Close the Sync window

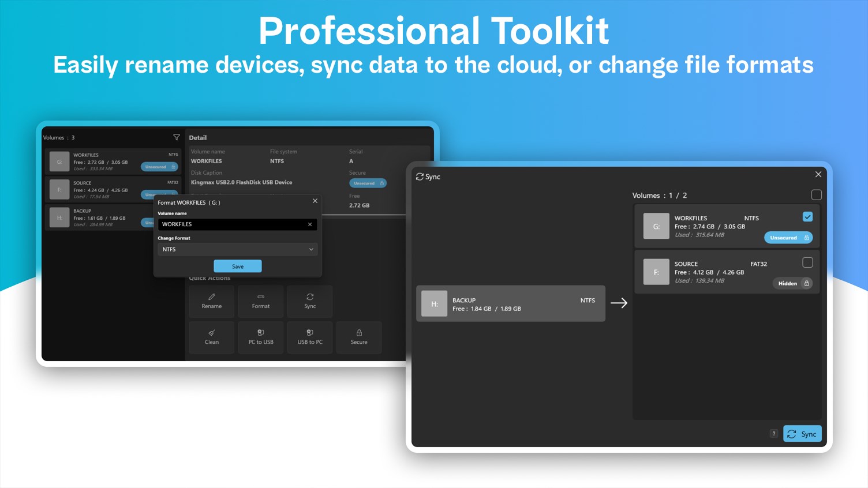(x=818, y=174)
